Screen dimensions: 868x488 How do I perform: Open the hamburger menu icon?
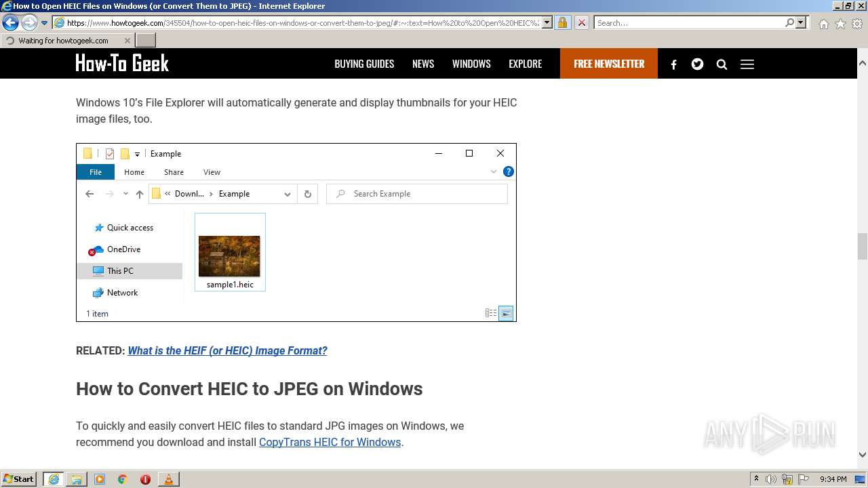(x=747, y=64)
